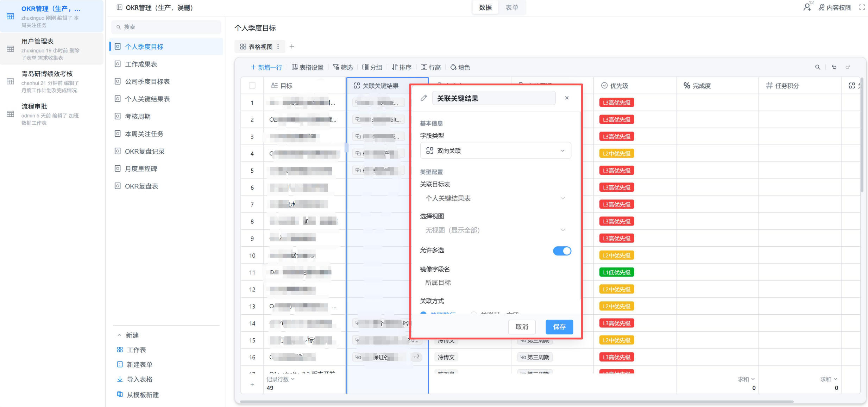Click the table search magnifier icon
Viewport: 868px width, 407px height.
[818, 67]
